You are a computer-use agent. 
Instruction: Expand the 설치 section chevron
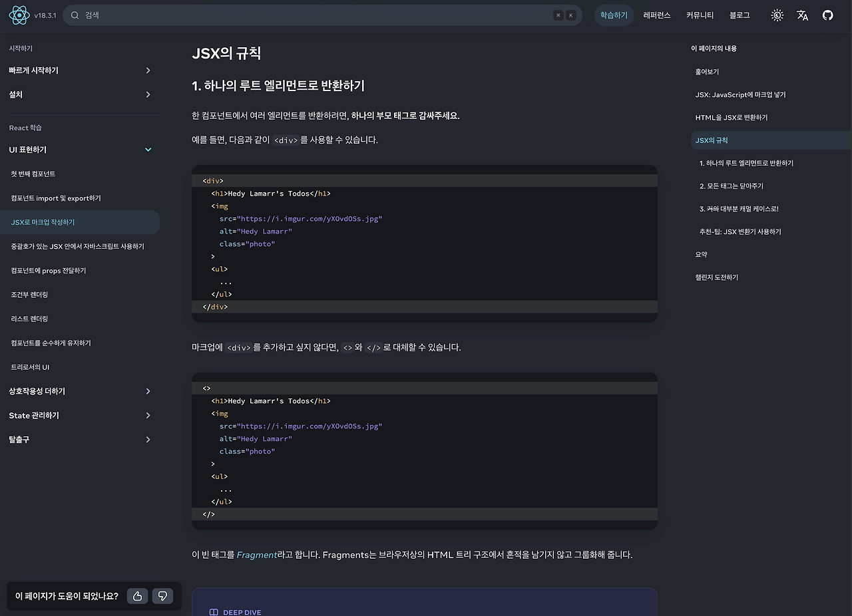[148, 94]
